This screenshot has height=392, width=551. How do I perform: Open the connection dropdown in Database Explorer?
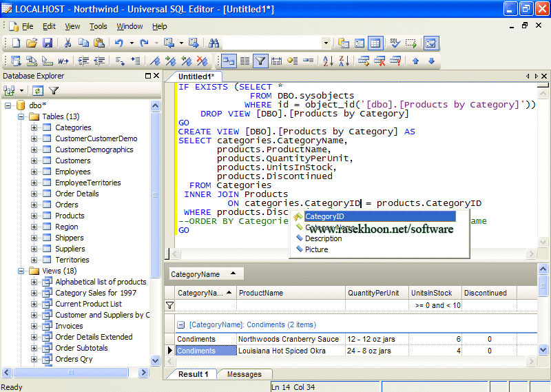click(x=22, y=91)
